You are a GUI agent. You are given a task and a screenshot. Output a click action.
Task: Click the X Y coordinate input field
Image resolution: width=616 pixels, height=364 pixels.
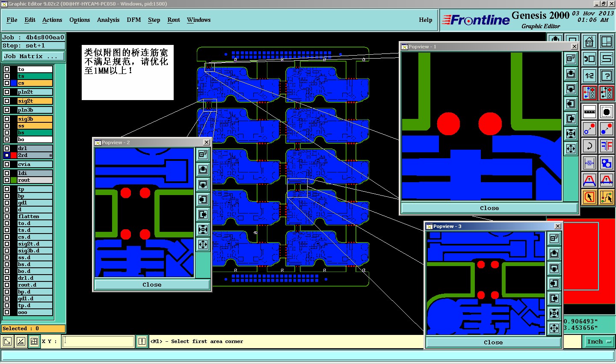tap(98, 341)
